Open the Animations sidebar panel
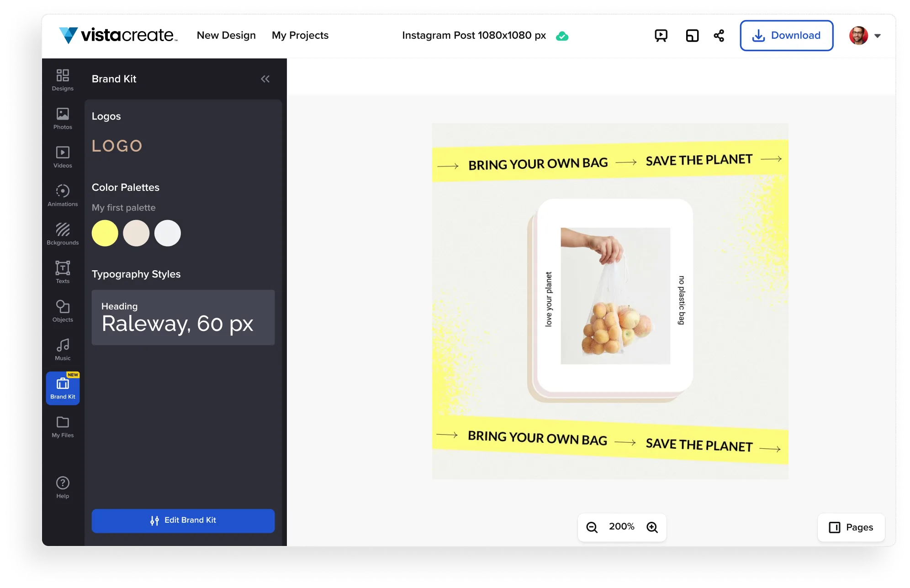 [63, 195]
